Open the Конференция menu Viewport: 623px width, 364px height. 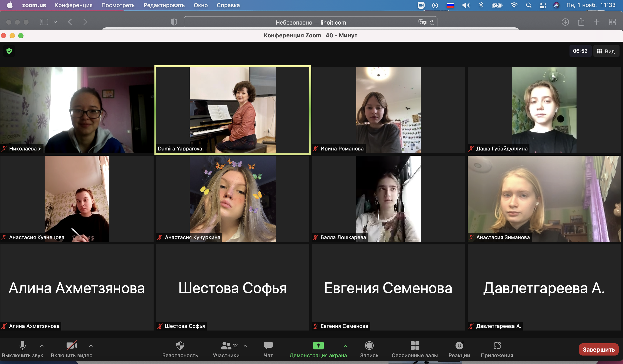pos(74,5)
